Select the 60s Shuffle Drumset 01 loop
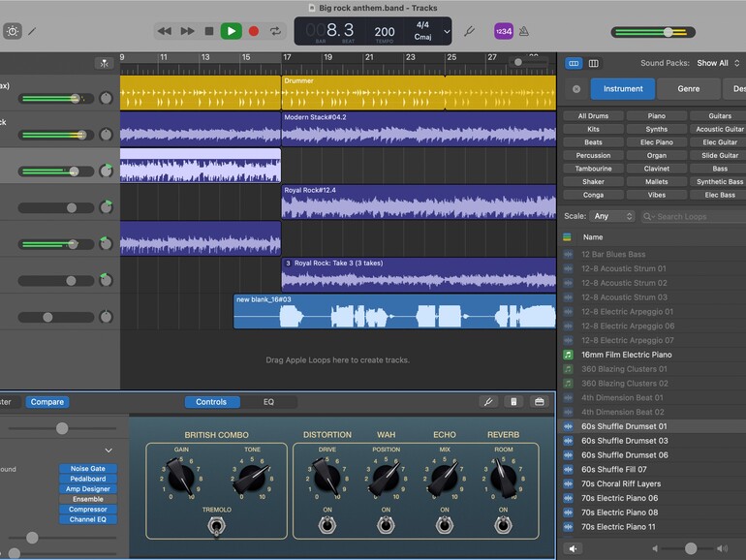This screenshot has width=746, height=560. (x=653, y=426)
